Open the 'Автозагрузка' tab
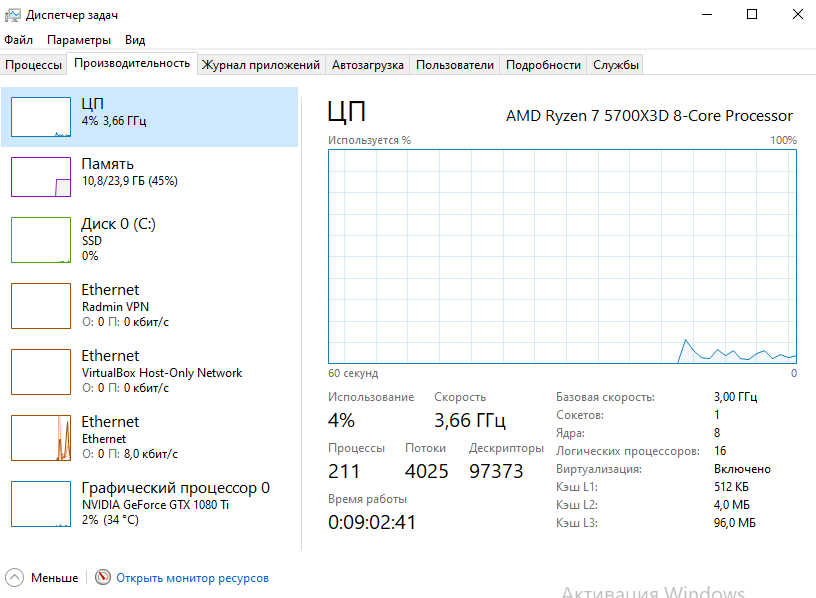The image size is (816, 598). coord(367,65)
